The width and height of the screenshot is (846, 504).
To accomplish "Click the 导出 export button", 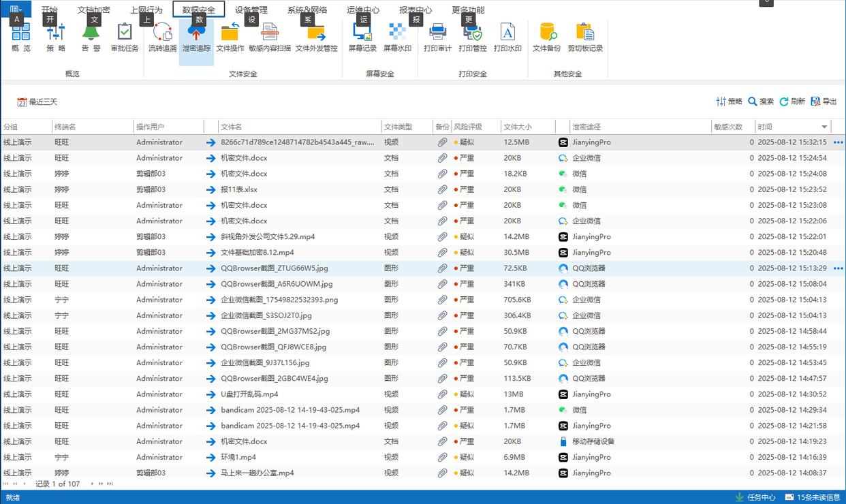I will (x=824, y=101).
